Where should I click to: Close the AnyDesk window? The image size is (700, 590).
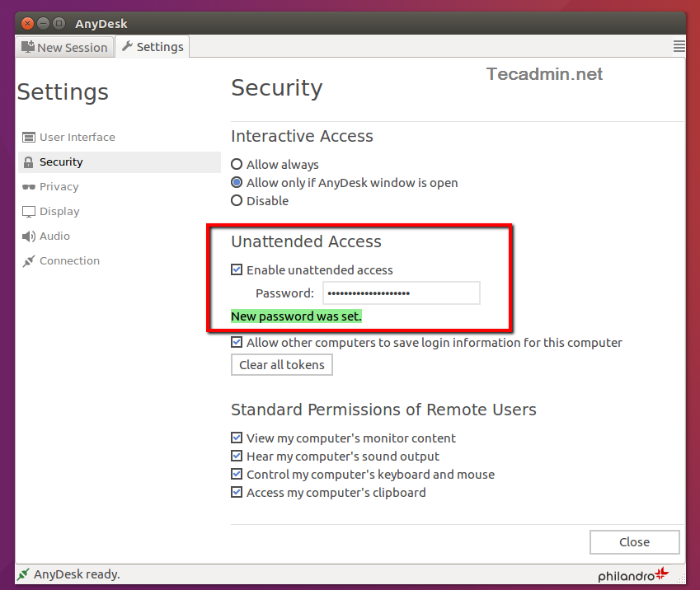tap(28, 23)
